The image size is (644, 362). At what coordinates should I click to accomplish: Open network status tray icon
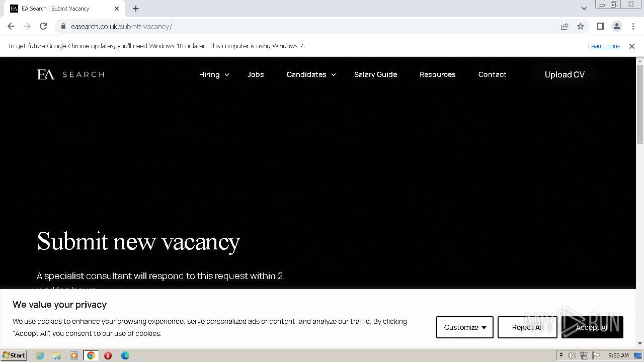pos(584,355)
